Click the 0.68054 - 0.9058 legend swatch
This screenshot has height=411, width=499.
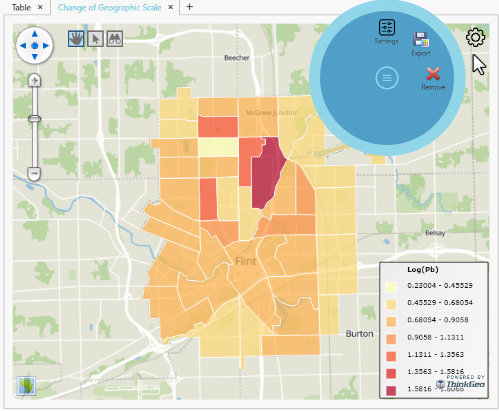click(x=391, y=322)
